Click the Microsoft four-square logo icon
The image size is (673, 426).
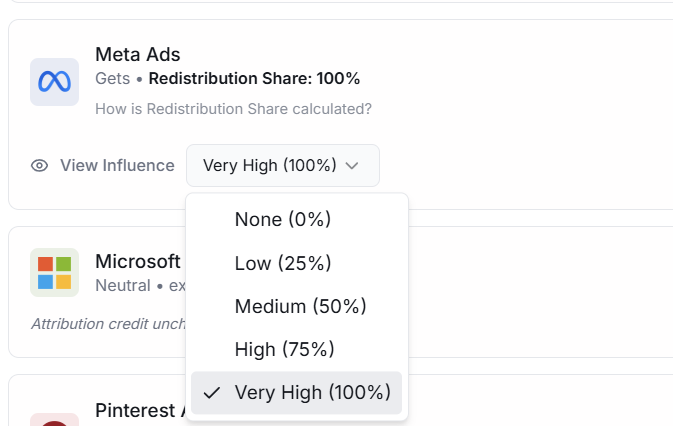click(x=55, y=272)
